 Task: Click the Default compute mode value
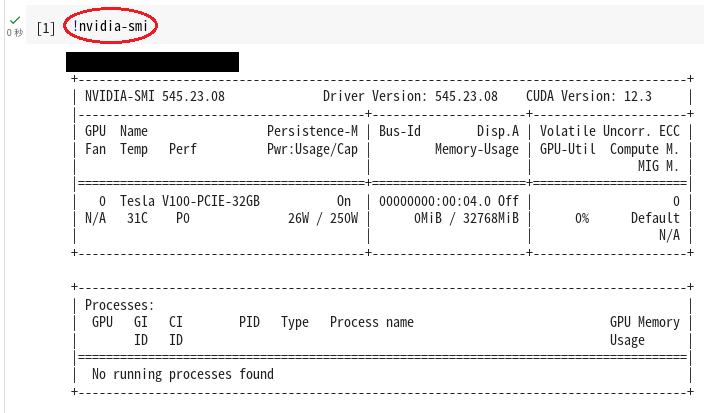pyautogui.click(x=655, y=218)
